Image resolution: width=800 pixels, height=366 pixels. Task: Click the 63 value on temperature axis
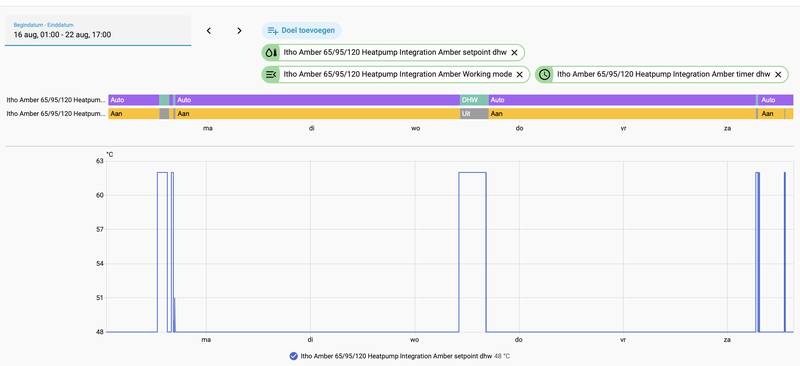pos(99,161)
